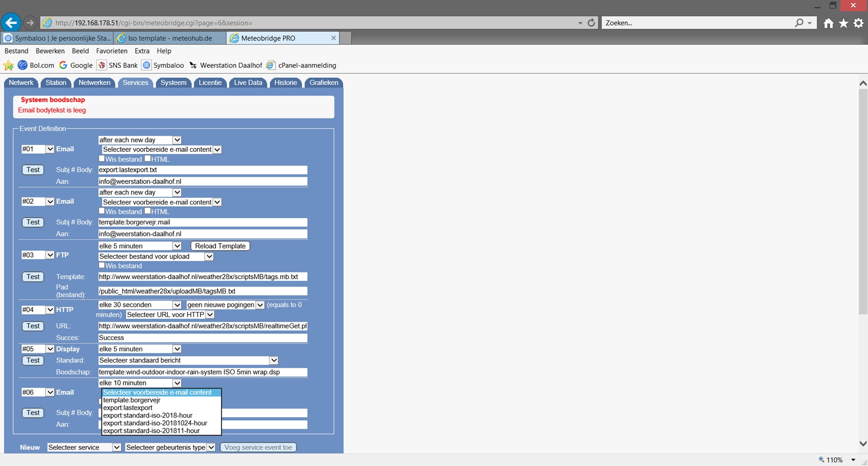This screenshot has width=868, height=466.
Task: Open a new empty browser tab
Action: pos(345,38)
